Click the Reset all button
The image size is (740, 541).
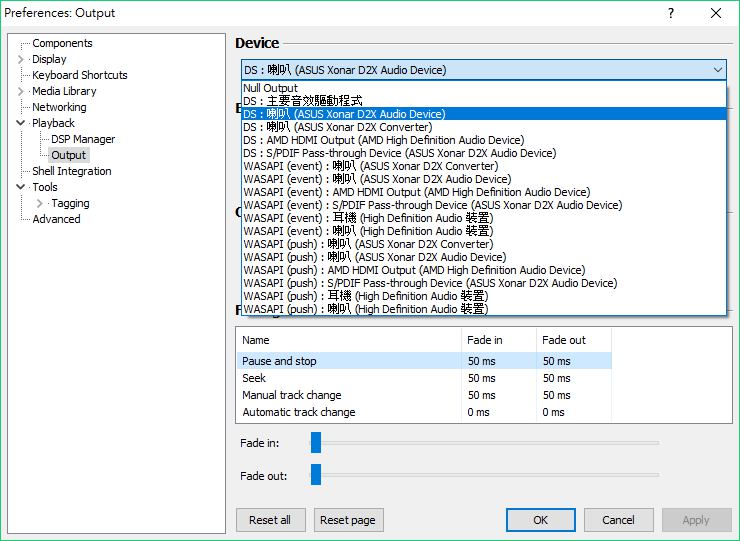(x=270, y=520)
